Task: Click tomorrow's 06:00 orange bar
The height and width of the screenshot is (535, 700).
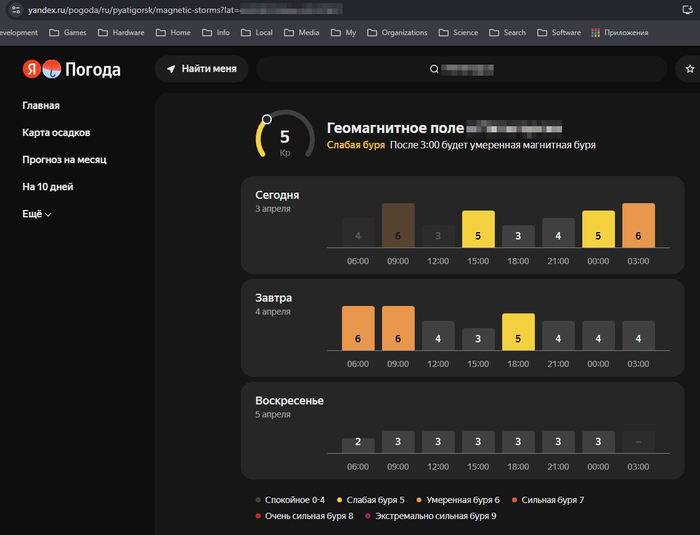Action: (x=358, y=328)
